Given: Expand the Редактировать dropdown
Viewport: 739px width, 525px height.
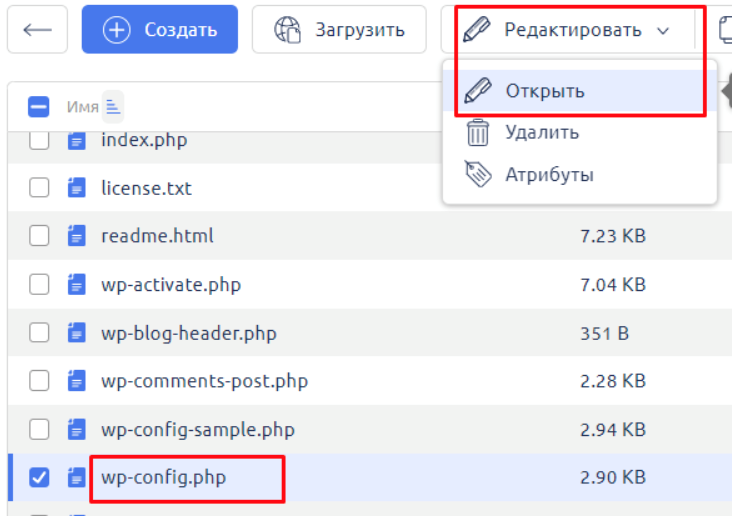Looking at the screenshot, I should [x=567, y=30].
